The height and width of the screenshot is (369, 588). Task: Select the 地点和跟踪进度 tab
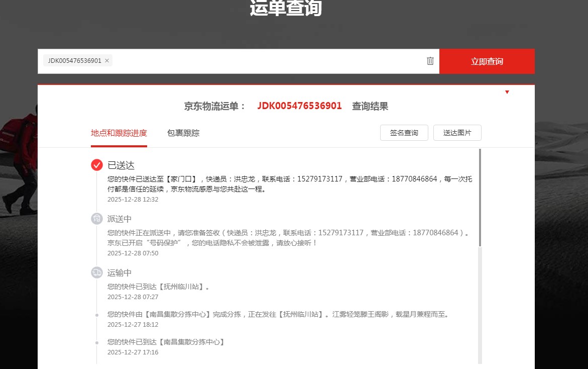click(119, 133)
